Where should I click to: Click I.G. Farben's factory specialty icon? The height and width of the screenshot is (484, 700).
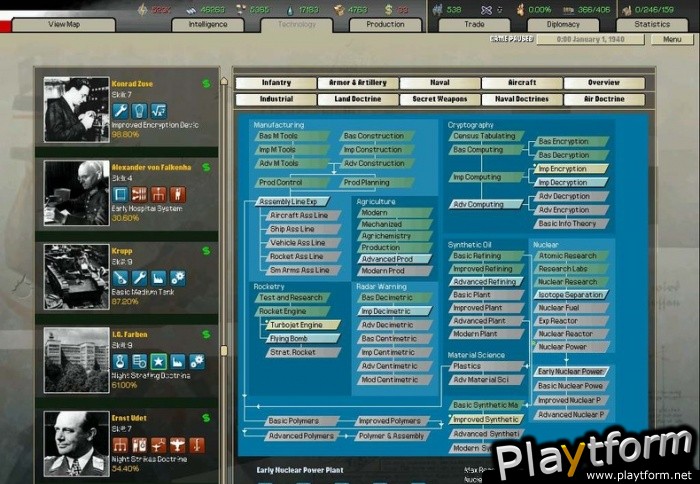click(x=178, y=362)
